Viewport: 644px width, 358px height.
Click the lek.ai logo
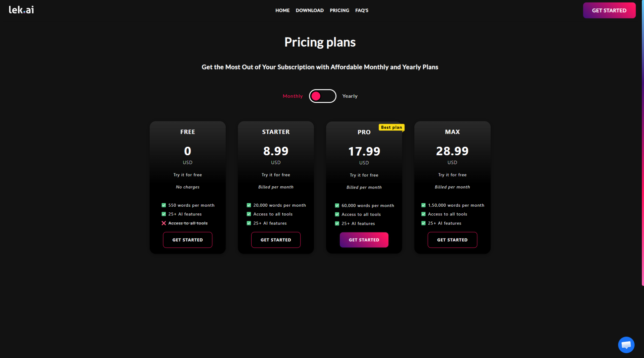tap(21, 10)
